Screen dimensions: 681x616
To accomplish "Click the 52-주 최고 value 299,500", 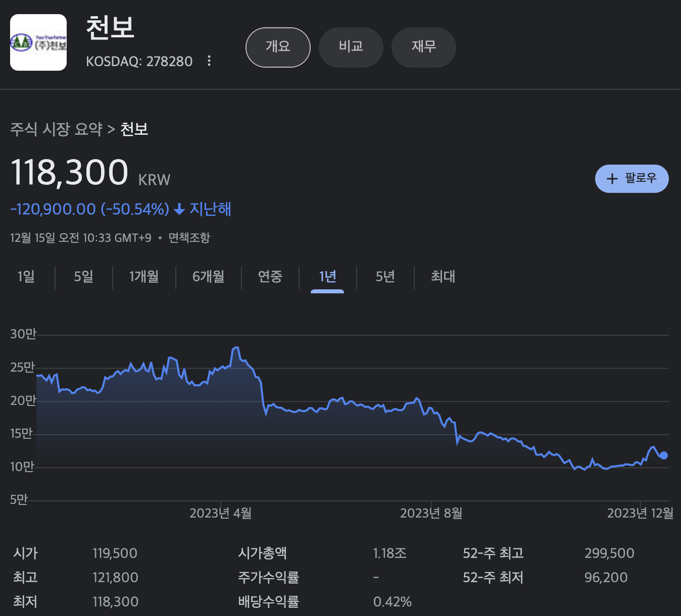I will (x=609, y=553).
